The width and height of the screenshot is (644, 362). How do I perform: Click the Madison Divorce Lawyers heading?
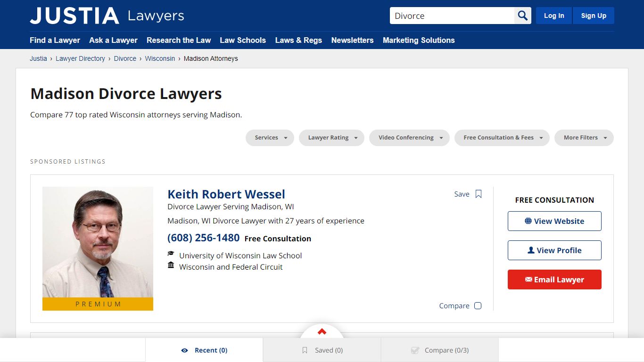(x=126, y=94)
